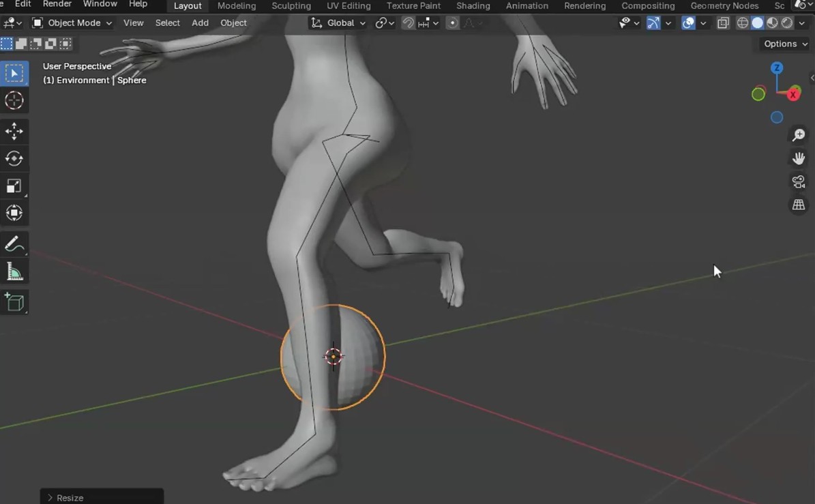Activate the Rotate tool

pyautogui.click(x=14, y=158)
